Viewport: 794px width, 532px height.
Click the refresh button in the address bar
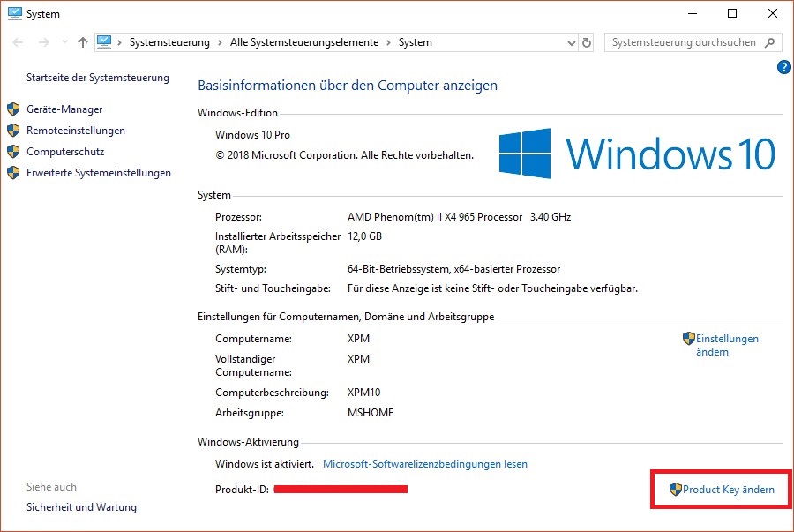point(587,42)
